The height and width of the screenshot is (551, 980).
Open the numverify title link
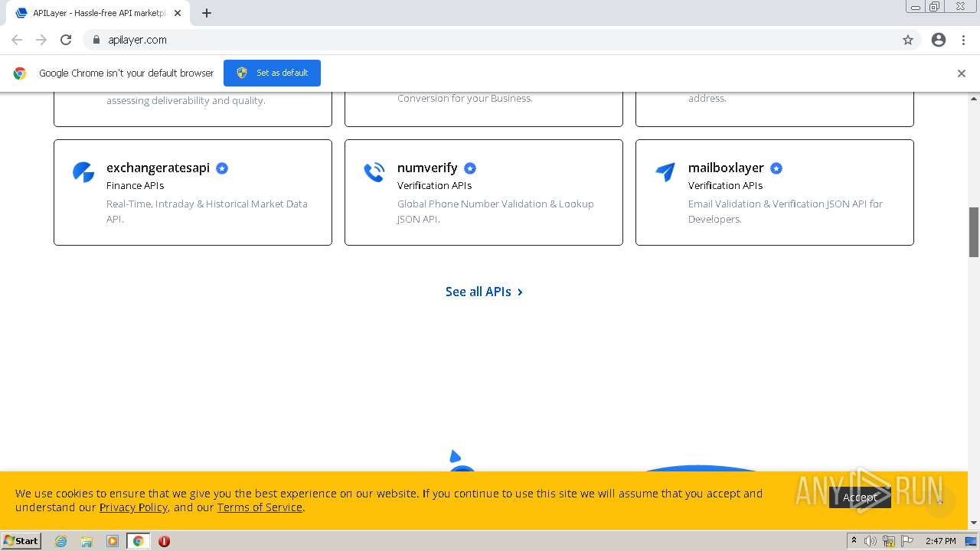pos(427,168)
